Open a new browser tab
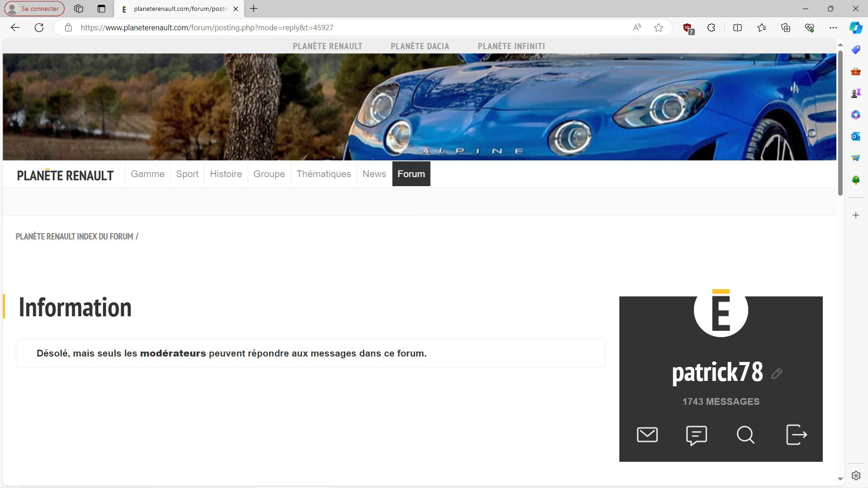This screenshot has width=868, height=488. pos(254,9)
